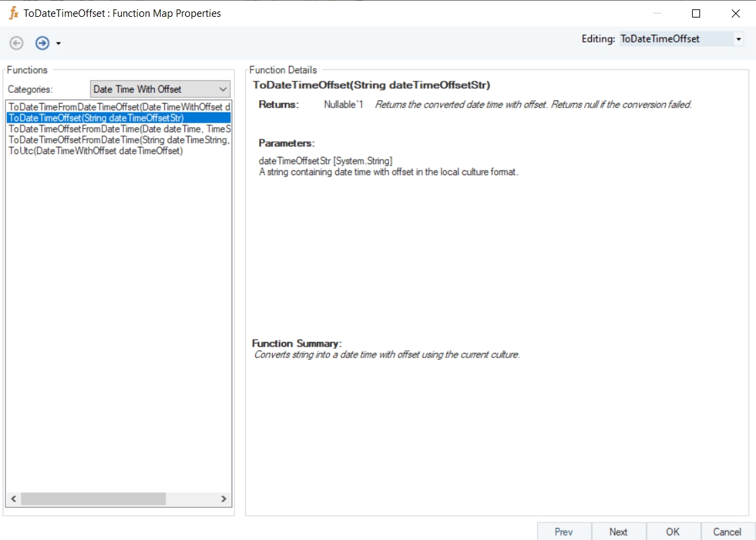Click the horizontal scrollbar thumb in functions list
This screenshot has width=756, height=540.
coord(93,498)
